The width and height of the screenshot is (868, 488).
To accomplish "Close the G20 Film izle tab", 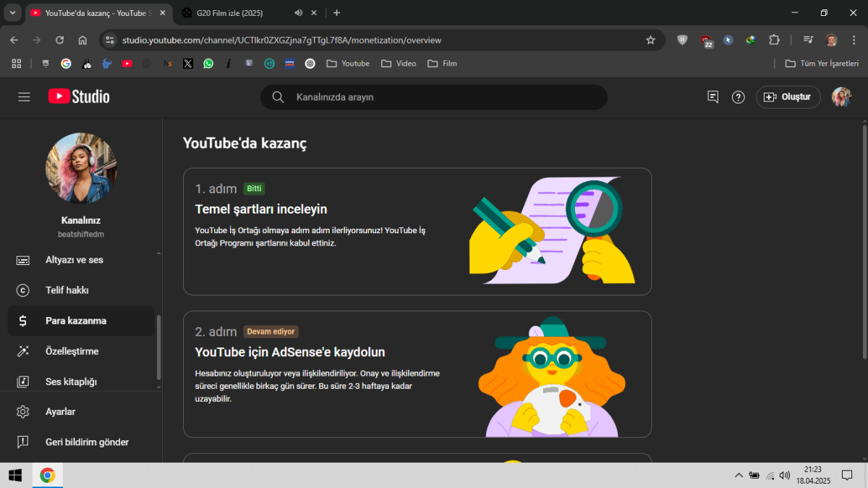I will coord(315,13).
